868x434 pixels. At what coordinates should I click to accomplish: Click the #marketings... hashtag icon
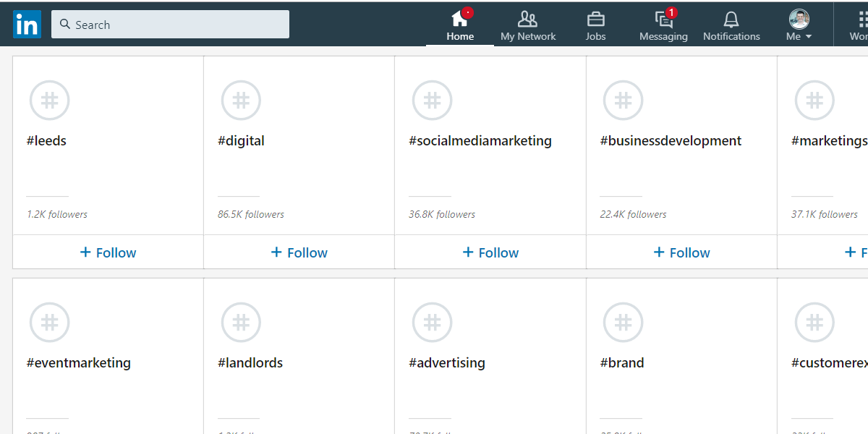click(814, 101)
